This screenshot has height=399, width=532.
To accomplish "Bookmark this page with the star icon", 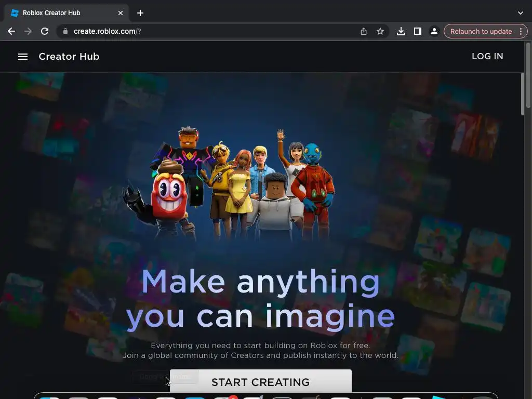I will click(380, 31).
